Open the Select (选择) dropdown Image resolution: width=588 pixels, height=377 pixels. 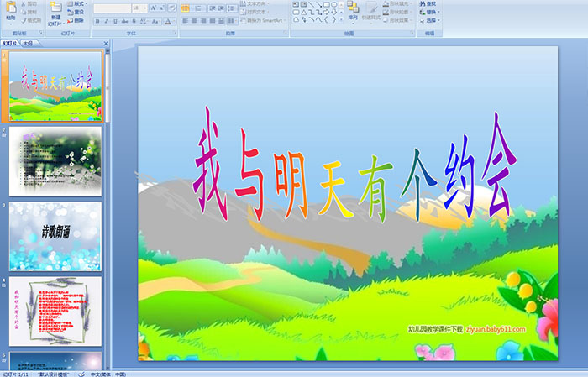pos(430,20)
